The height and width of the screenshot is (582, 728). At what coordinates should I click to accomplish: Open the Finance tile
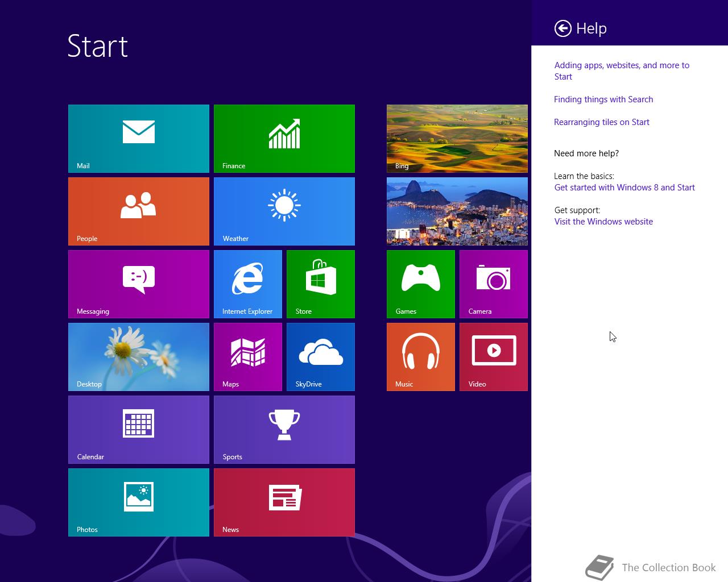(x=284, y=139)
